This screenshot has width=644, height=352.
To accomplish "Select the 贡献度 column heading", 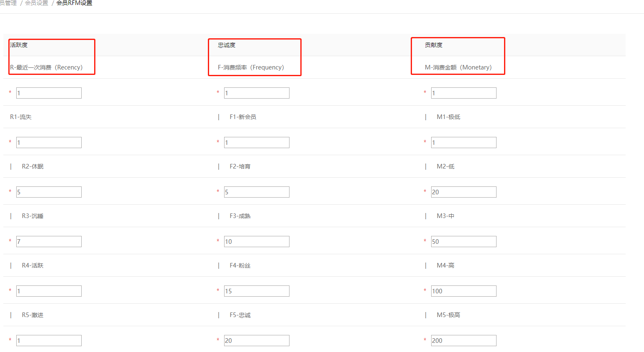I will [434, 45].
